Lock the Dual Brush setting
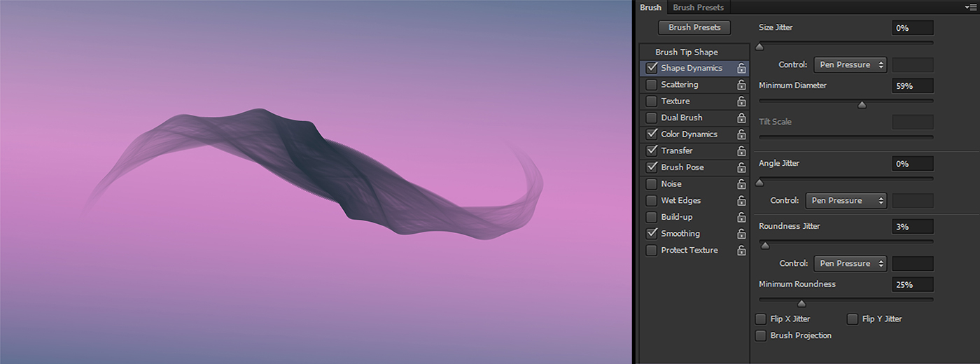 tap(741, 118)
